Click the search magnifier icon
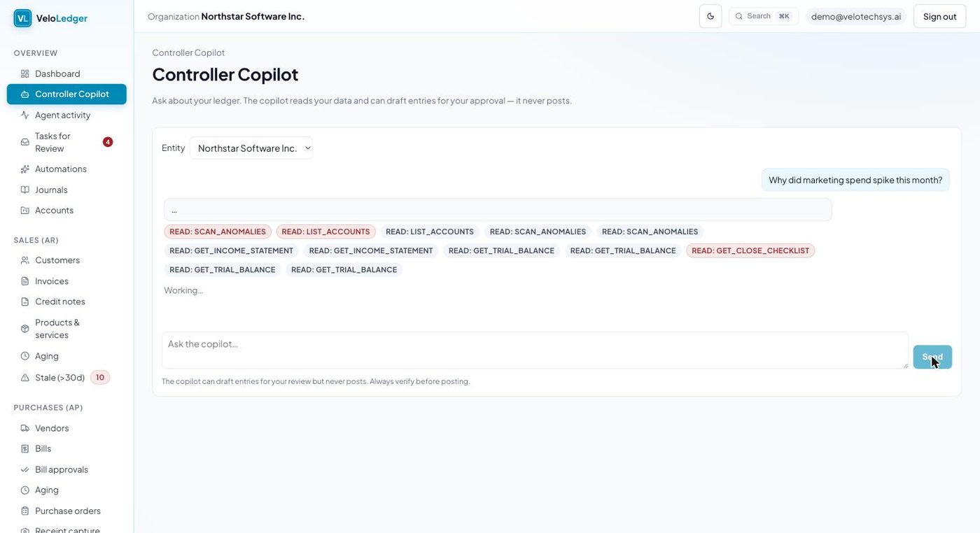The image size is (980, 533). pyautogui.click(x=739, y=16)
